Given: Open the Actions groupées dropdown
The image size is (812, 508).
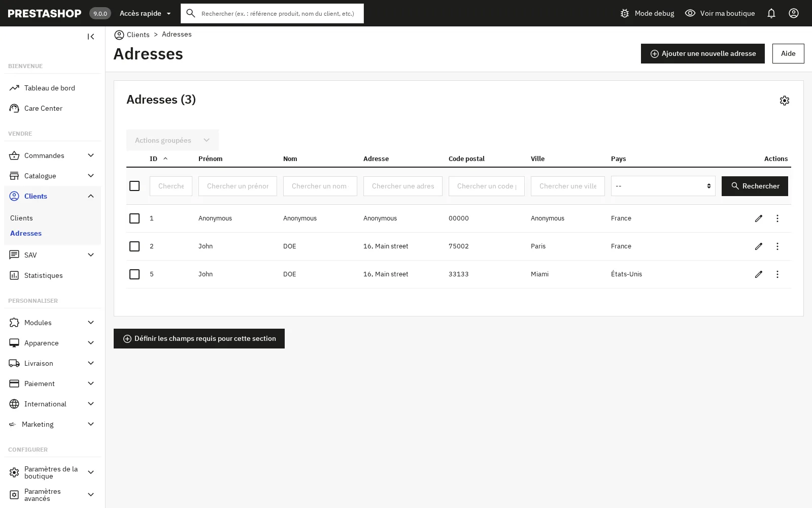Looking at the screenshot, I should 173,140.
